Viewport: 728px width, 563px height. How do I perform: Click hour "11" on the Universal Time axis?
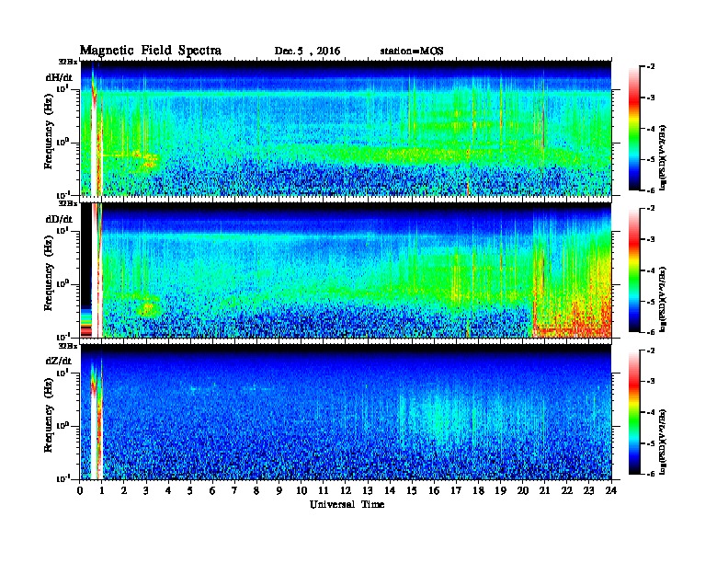click(x=324, y=490)
